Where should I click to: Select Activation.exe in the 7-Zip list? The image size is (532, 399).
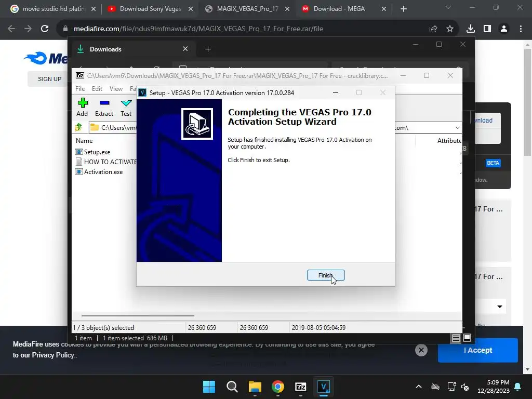pos(103,171)
